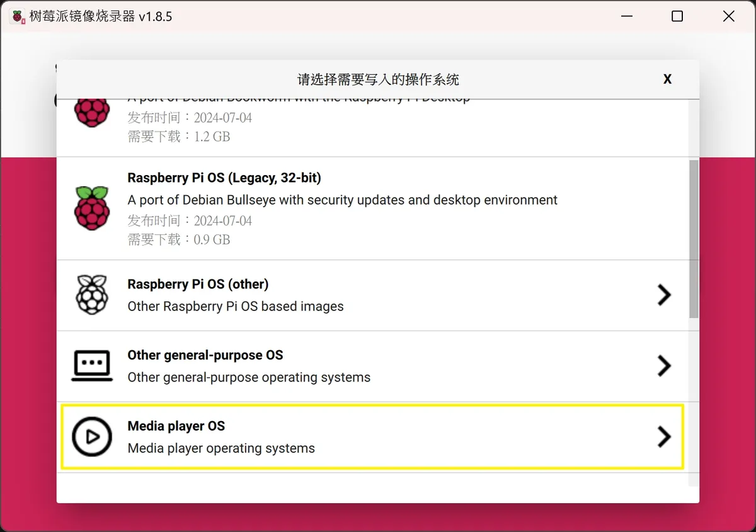Click the '请选择需要写入的操作系统' dialog heading
The width and height of the screenshot is (756, 532).
(378, 80)
